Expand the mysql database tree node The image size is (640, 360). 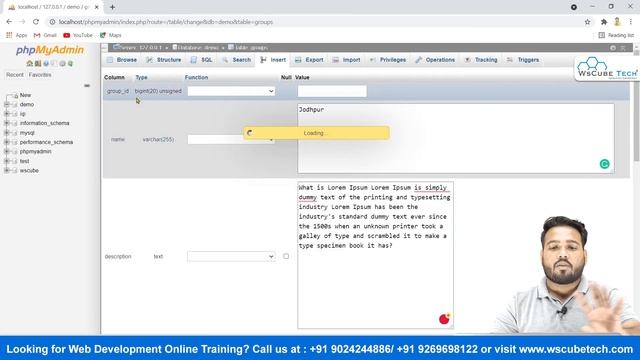point(7,133)
